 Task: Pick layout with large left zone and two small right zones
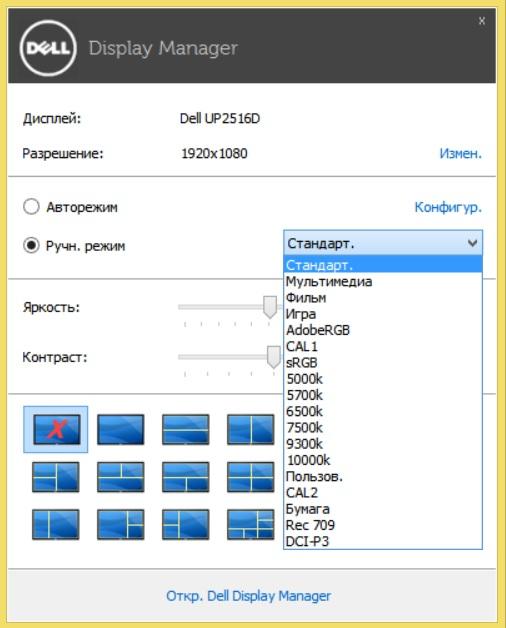(121, 524)
